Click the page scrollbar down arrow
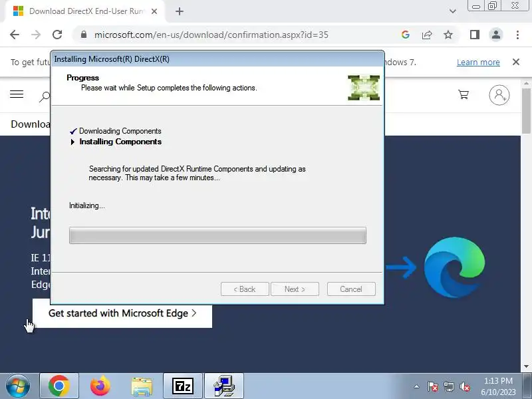This screenshot has height=399, width=532. (x=526, y=366)
